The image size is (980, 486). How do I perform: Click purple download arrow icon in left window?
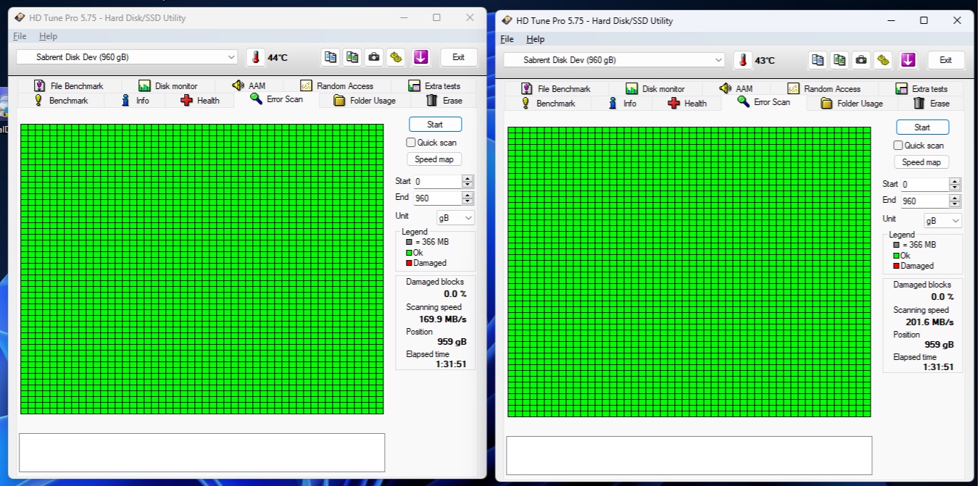click(421, 57)
